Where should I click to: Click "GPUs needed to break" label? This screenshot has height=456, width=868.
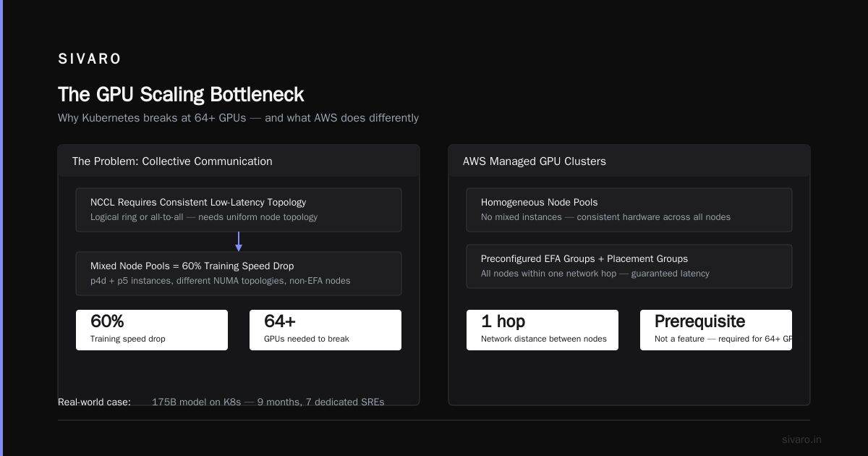click(307, 339)
